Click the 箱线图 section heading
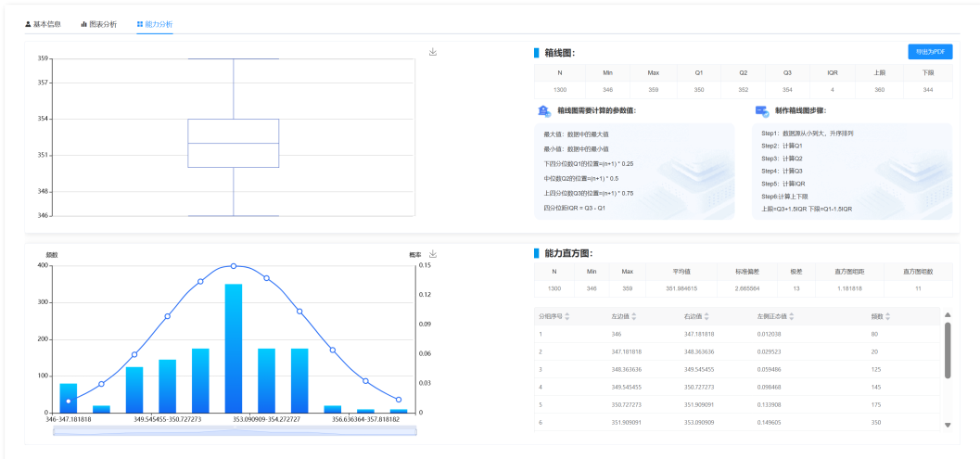Viewport: 980px width, 459px height. (559, 53)
